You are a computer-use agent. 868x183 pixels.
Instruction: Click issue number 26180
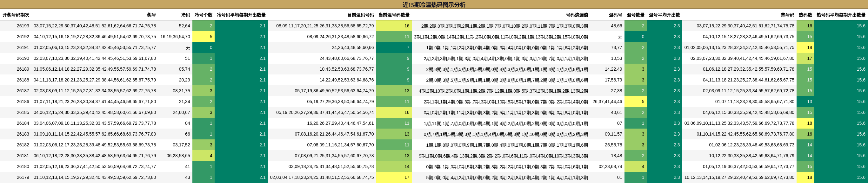click(x=23, y=166)
